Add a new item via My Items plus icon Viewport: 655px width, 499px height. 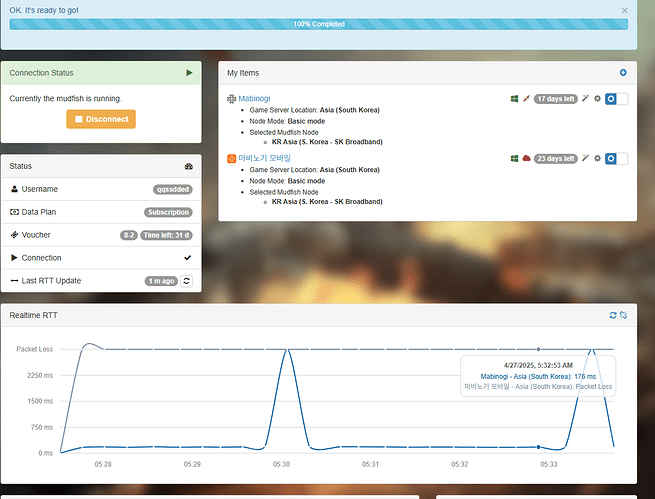623,73
